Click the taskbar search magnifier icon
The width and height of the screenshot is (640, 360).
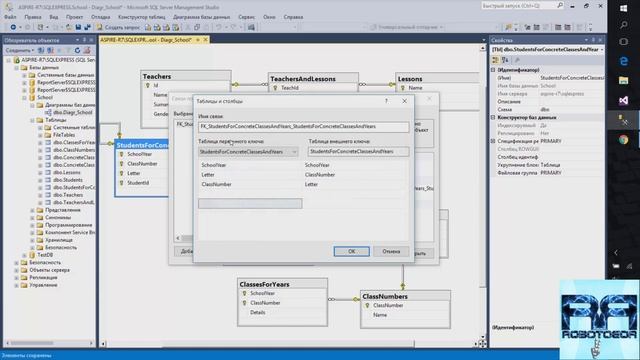pos(623,25)
